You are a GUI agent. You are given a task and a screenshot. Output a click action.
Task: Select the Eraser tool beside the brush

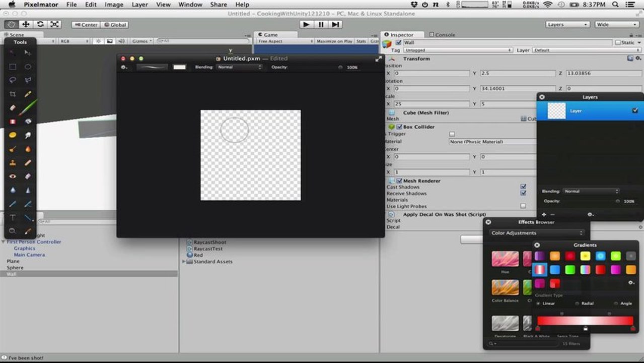click(13, 107)
